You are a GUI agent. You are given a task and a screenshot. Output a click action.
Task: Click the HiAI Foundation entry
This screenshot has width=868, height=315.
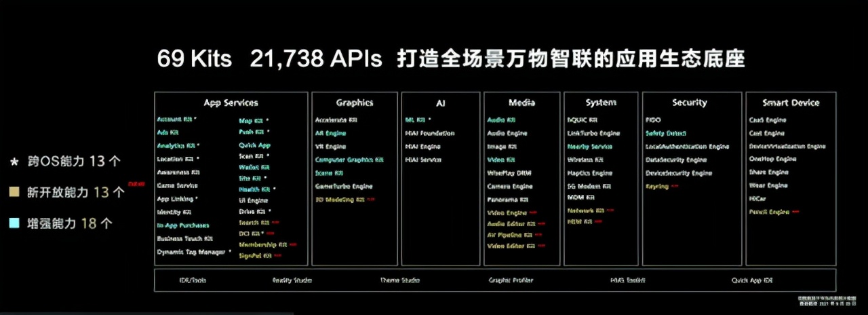[x=430, y=133]
